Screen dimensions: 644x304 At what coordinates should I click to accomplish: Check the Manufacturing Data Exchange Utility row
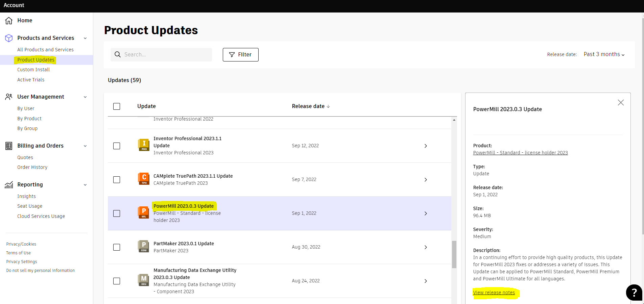pyautogui.click(x=117, y=281)
